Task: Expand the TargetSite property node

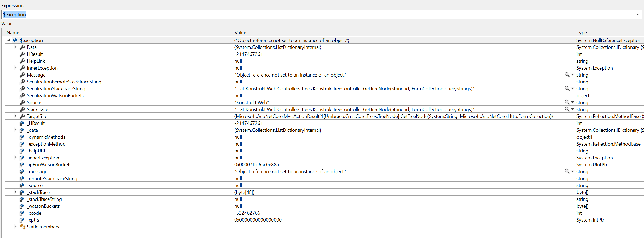Action: 15,116
